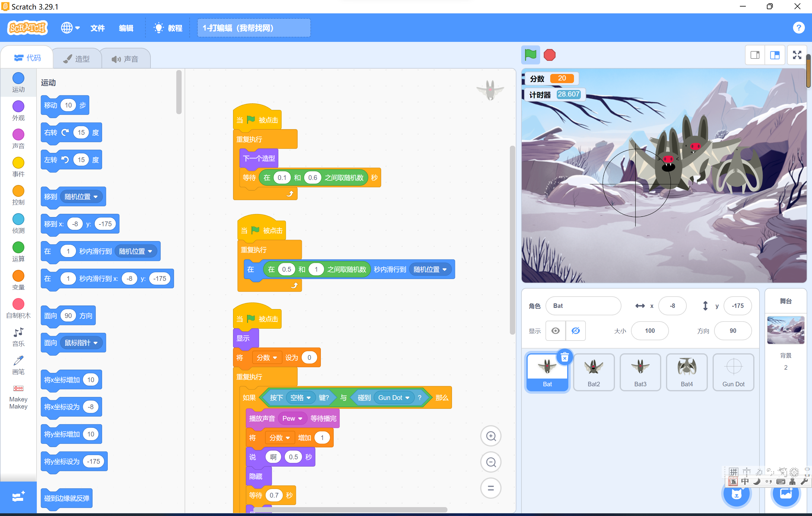
Task: Open Pew sound dropdown
Action: (292, 418)
